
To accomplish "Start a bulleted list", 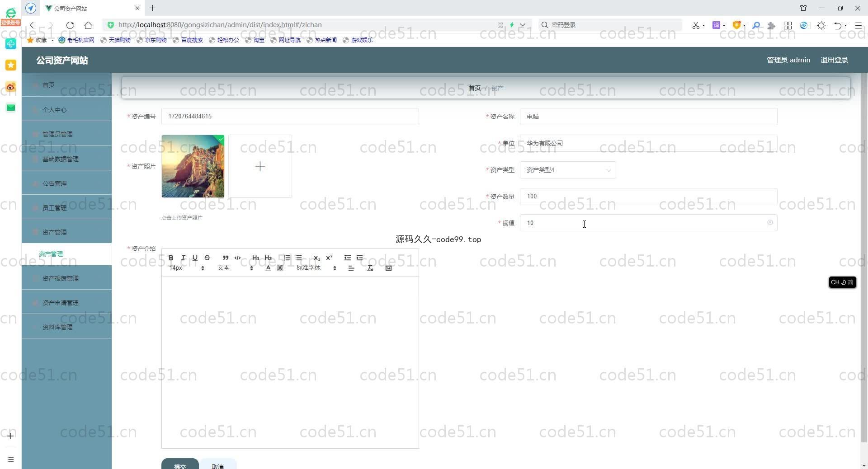I will [x=299, y=258].
